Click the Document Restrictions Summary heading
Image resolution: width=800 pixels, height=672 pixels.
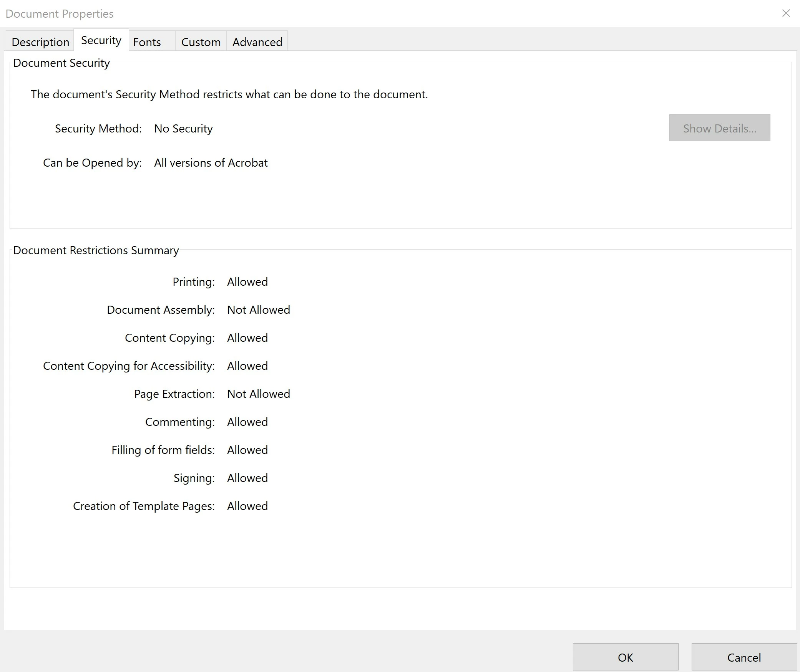coord(96,250)
